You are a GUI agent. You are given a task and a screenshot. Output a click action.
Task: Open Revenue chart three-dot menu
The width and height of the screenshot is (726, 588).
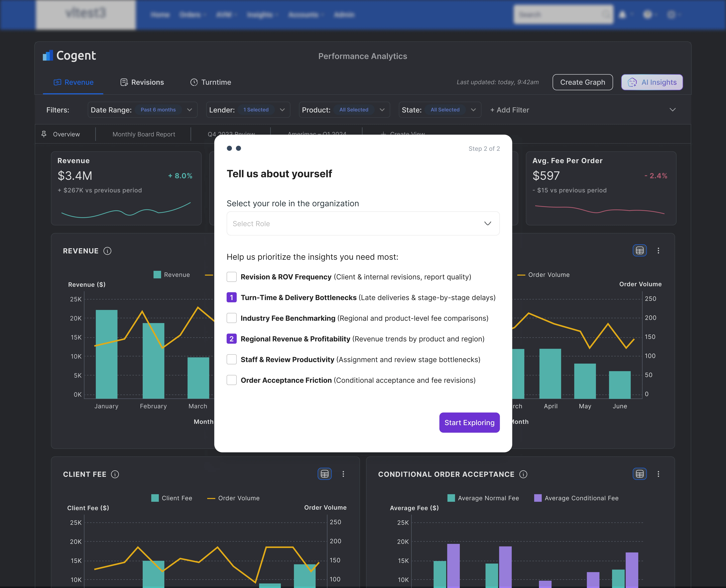(658, 251)
